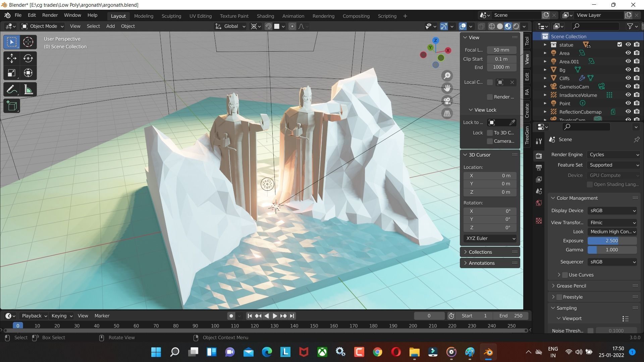
Task: Jump to the timeline start frame
Action: click(x=250, y=316)
